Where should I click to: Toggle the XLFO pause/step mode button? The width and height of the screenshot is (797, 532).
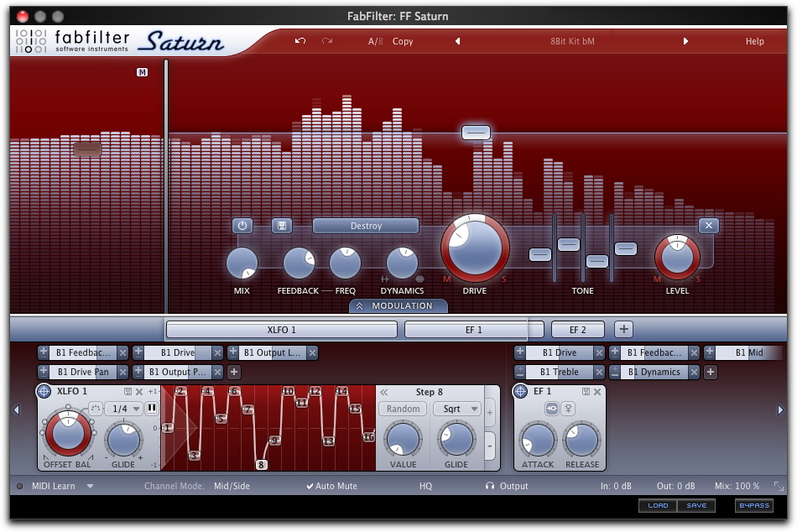[152, 408]
